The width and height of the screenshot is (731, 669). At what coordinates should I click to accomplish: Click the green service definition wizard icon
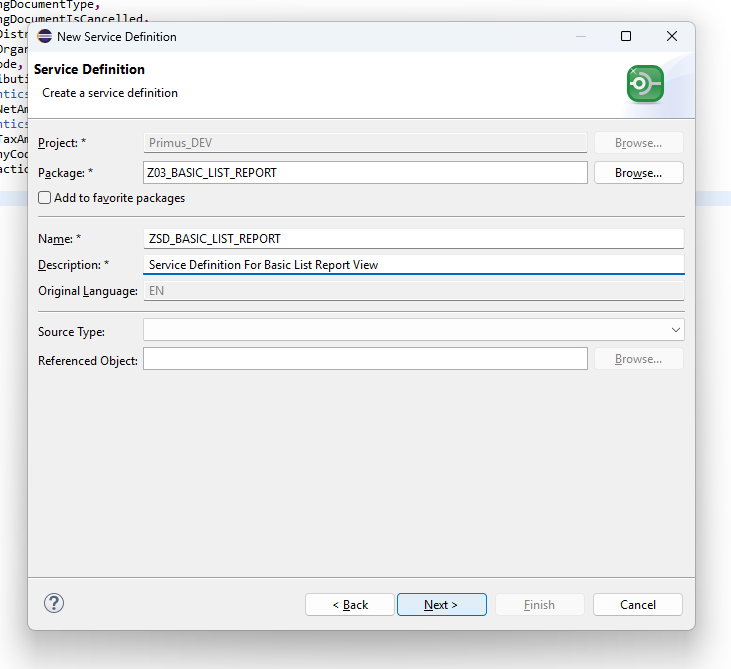[645, 84]
